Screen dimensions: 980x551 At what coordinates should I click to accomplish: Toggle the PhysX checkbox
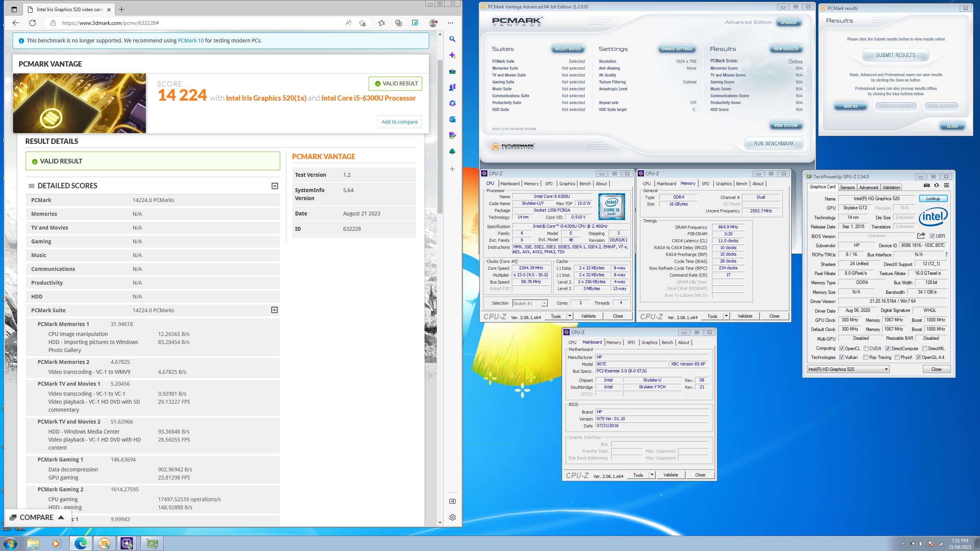[897, 357]
